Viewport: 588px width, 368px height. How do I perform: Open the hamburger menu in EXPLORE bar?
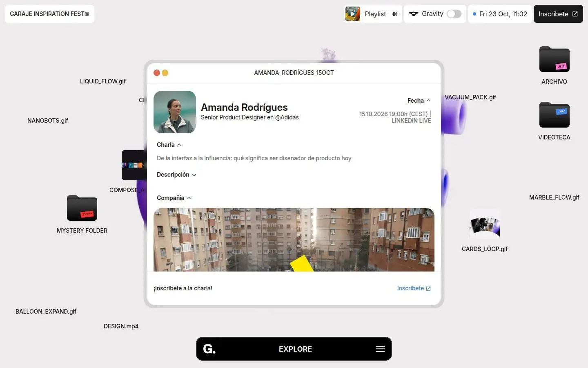pos(380,349)
